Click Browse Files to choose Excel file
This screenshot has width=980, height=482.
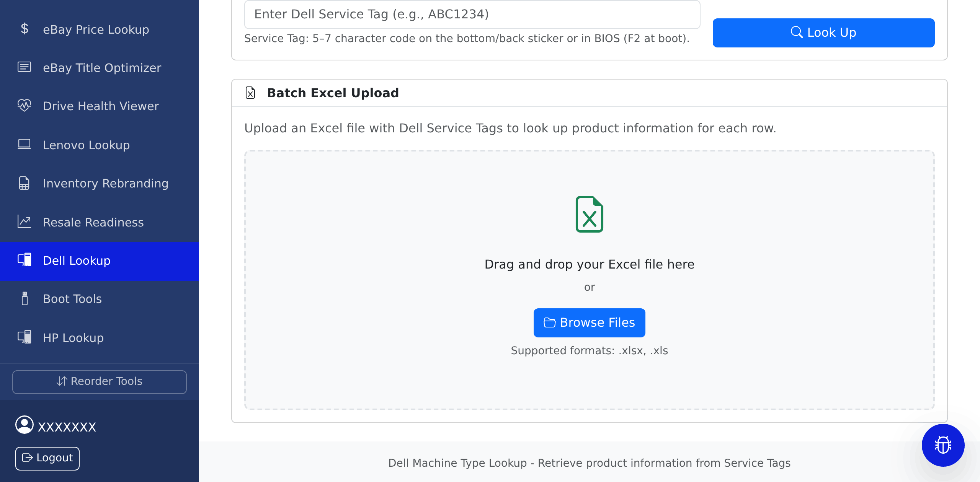click(589, 323)
